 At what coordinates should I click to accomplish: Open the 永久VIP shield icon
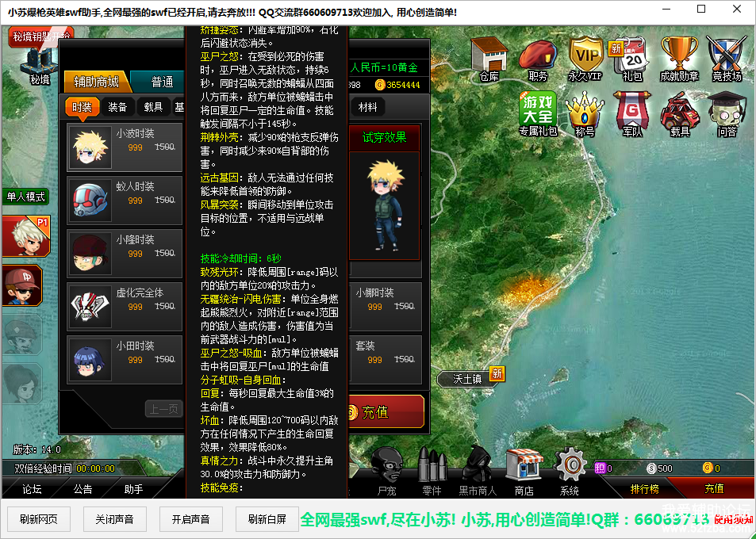tap(585, 59)
